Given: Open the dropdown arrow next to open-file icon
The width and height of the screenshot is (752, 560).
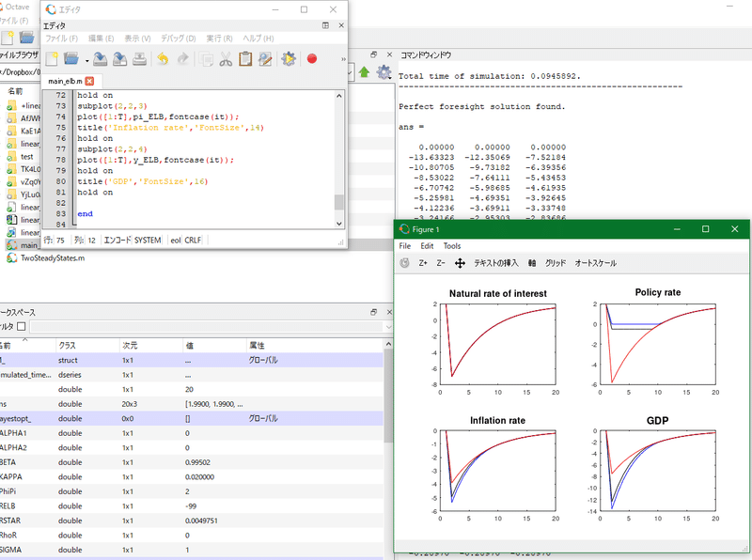Looking at the screenshot, I should point(87,60).
